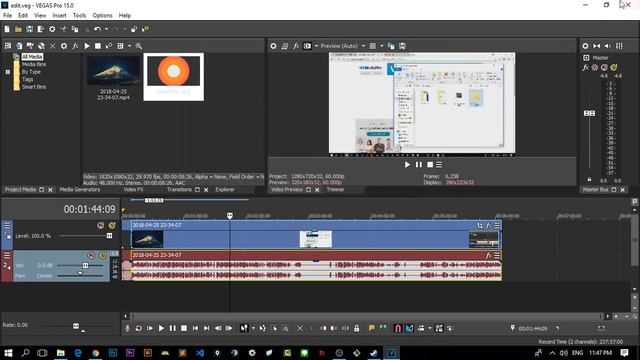640x360 pixels.
Task: Select the All Media tree item
Action: pos(32,57)
